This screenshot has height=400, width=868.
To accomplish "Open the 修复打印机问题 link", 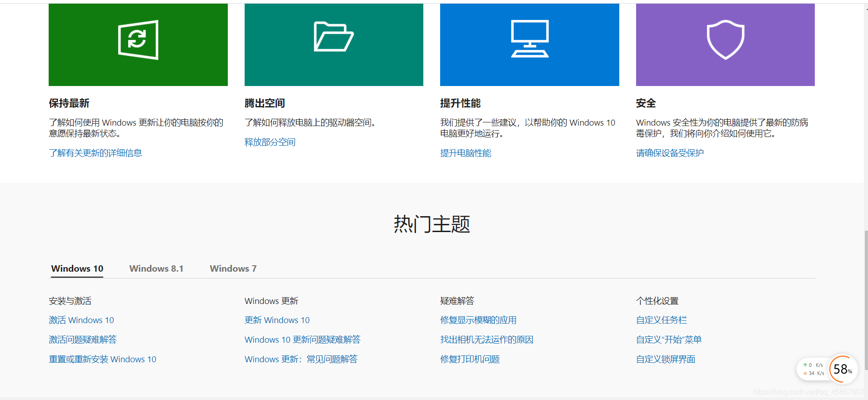I will tap(470, 359).
